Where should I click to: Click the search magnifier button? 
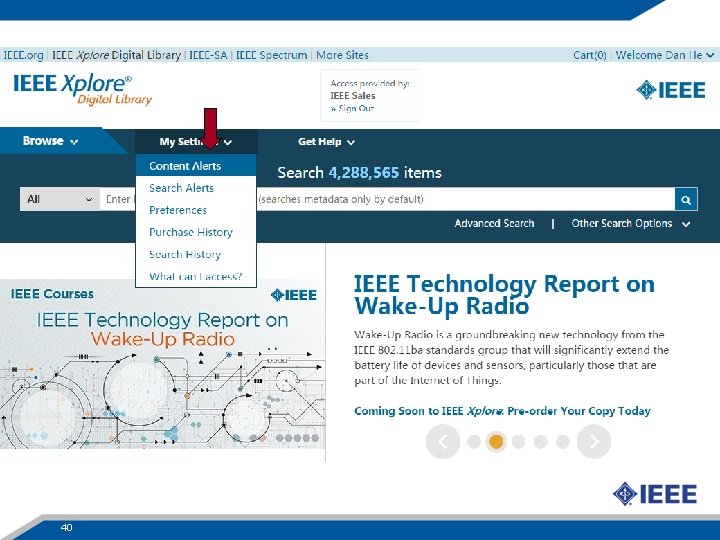coord(686,199)
